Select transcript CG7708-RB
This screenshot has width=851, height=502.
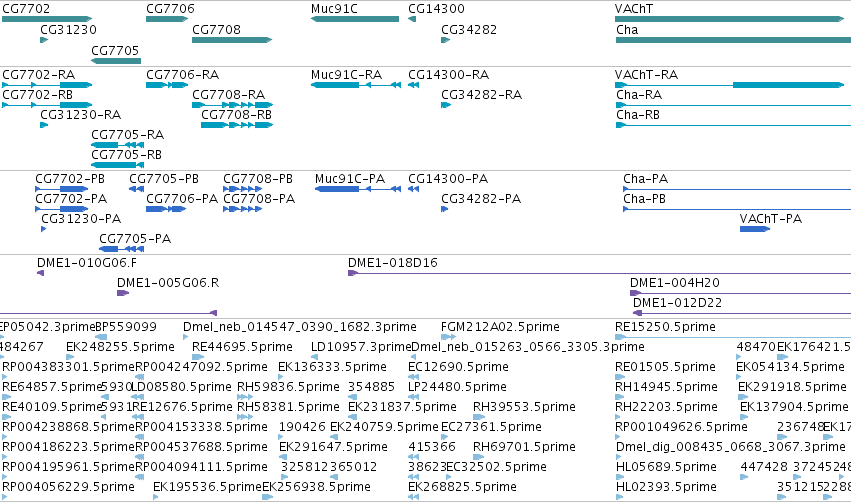point(237,125)
